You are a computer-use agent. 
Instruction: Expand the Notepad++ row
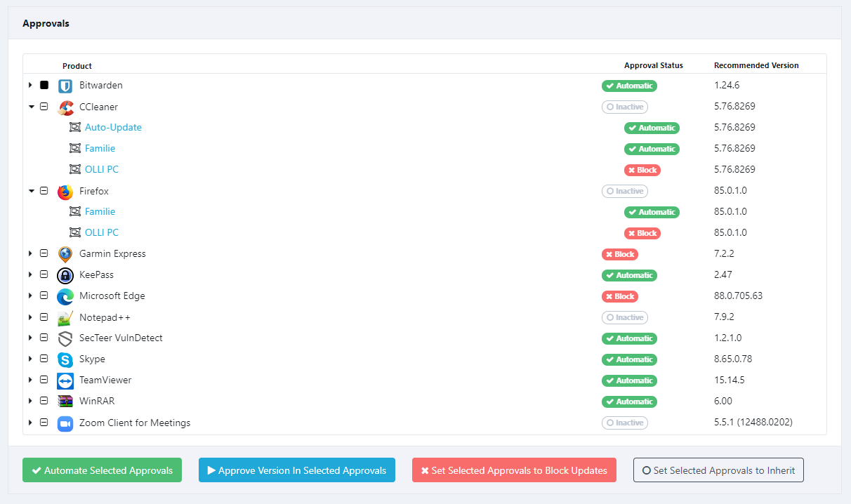pos(30,317)
